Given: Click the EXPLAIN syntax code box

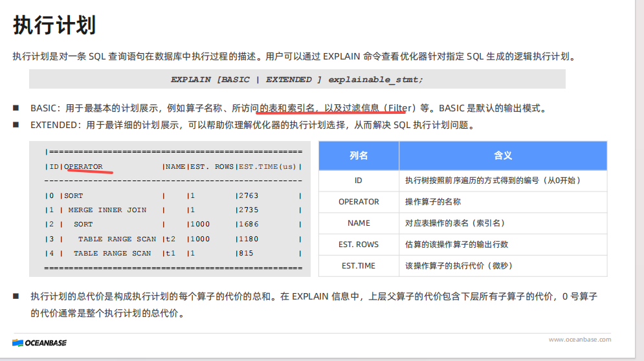Looking at the screenshot, I should point(297,79).
